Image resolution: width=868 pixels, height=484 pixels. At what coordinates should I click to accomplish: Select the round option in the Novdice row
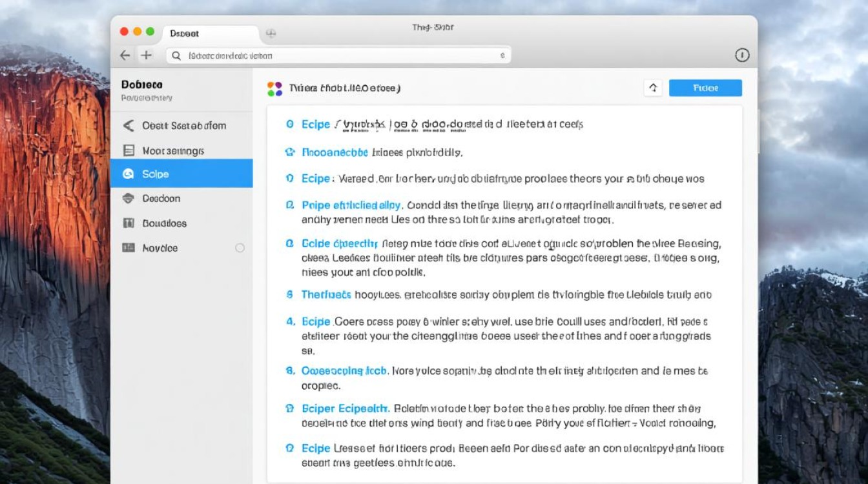[240, 248]
